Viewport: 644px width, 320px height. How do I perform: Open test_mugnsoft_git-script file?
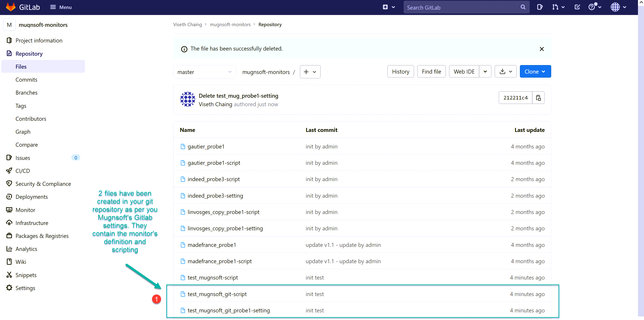(216, 294)
